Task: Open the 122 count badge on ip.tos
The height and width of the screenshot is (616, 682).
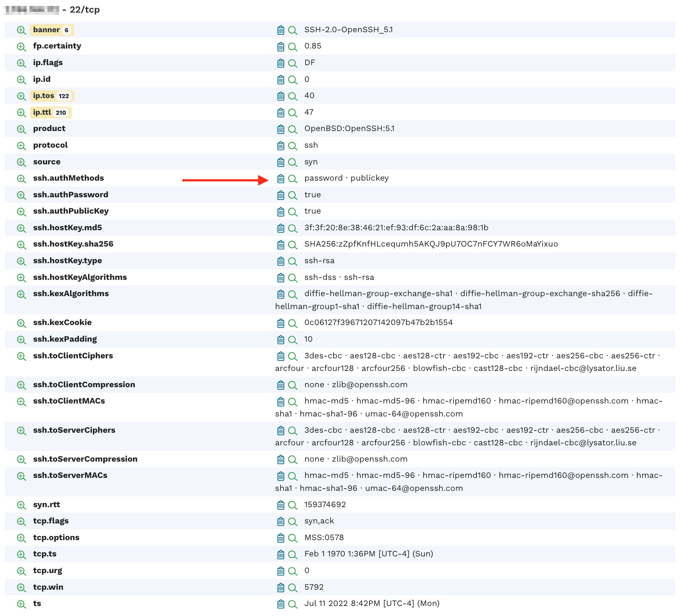Action: [x=64, y=96]
